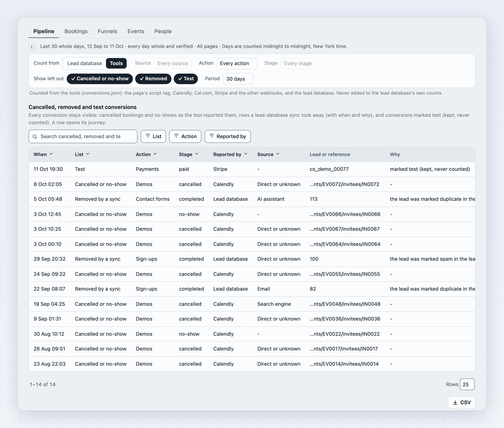Click the magnifier icon in the search box
This screenshot has width=504, height=428.
pyautogui.click(x=35, y=137)
